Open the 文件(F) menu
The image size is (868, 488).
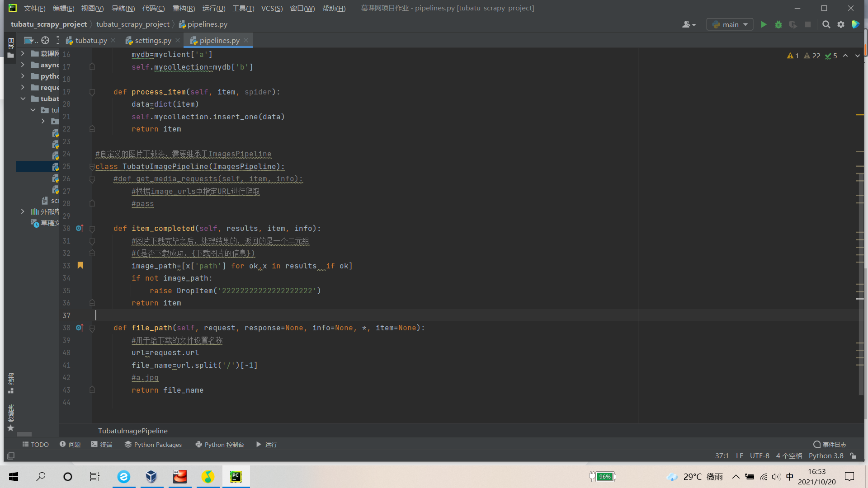(x=34, y=8)
